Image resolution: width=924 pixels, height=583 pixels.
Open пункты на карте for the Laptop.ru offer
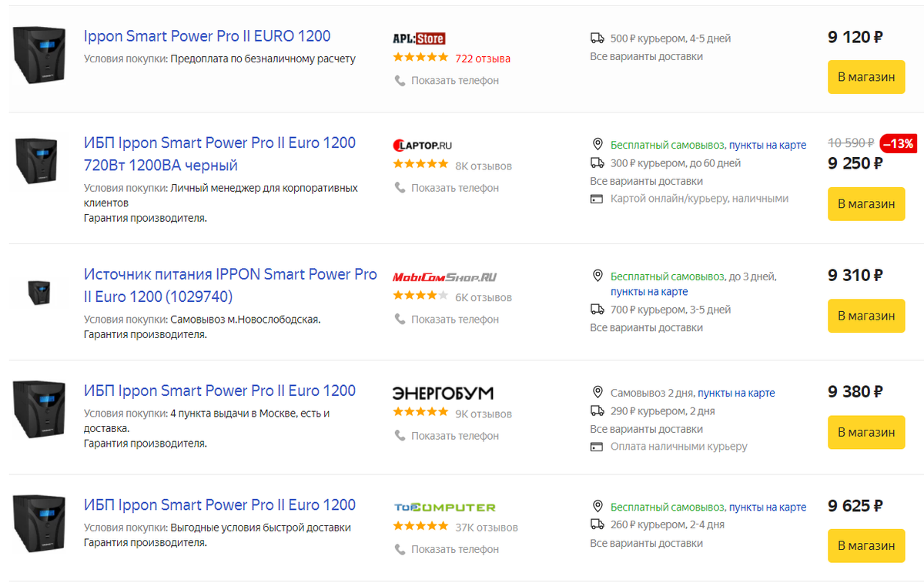click(x=768, y=145)
